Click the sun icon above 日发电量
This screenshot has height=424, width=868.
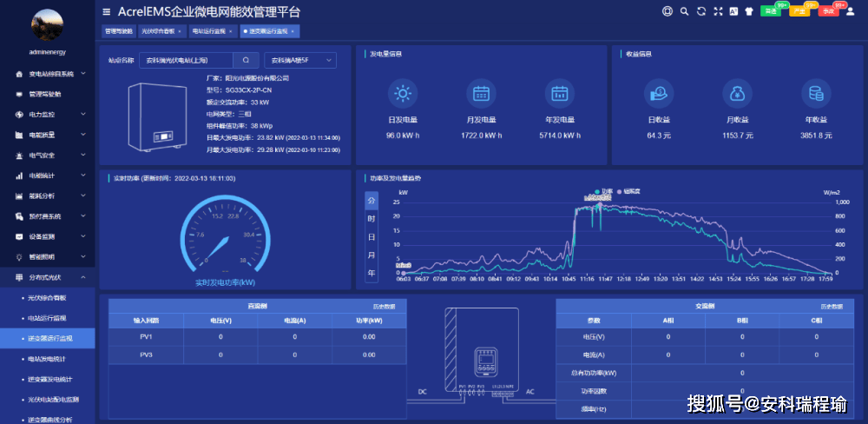point(403,93)
